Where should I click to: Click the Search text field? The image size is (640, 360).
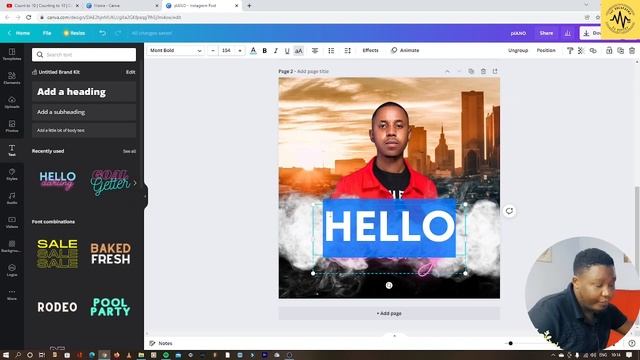click(84, 55)
